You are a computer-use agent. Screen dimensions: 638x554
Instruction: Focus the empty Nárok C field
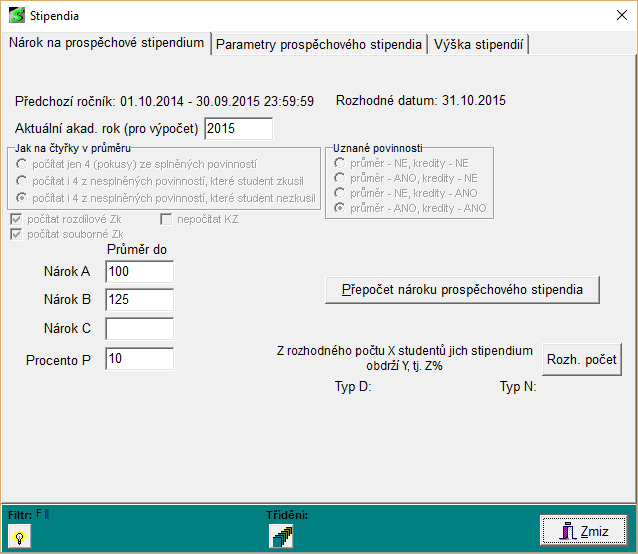(139, 329)
